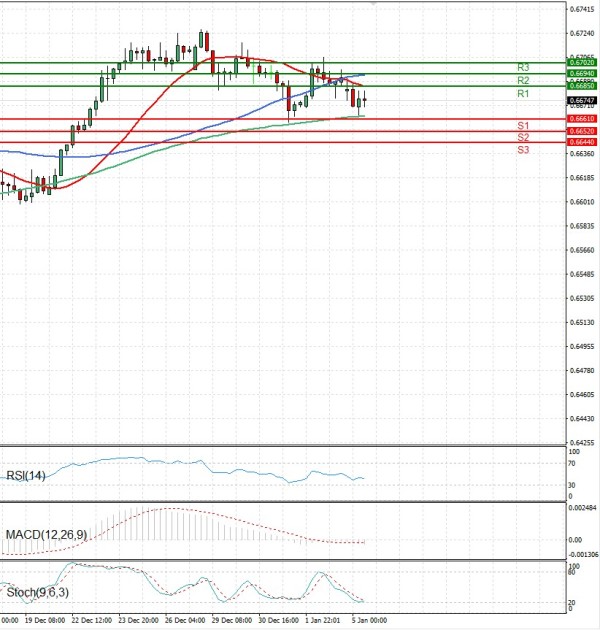Screen dimensions: 600x630
Task: Select the S2 support level label
Action: pos(523,137)
